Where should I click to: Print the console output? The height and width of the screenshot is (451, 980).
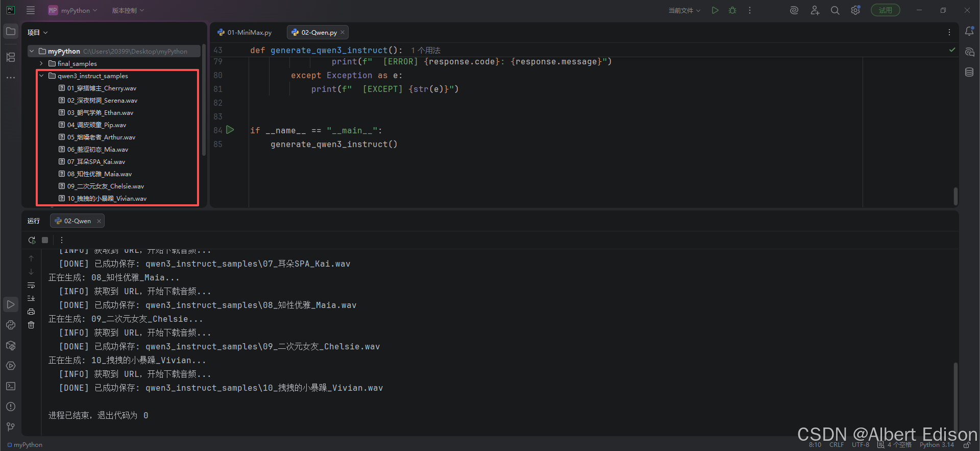[x=31, y=312]
